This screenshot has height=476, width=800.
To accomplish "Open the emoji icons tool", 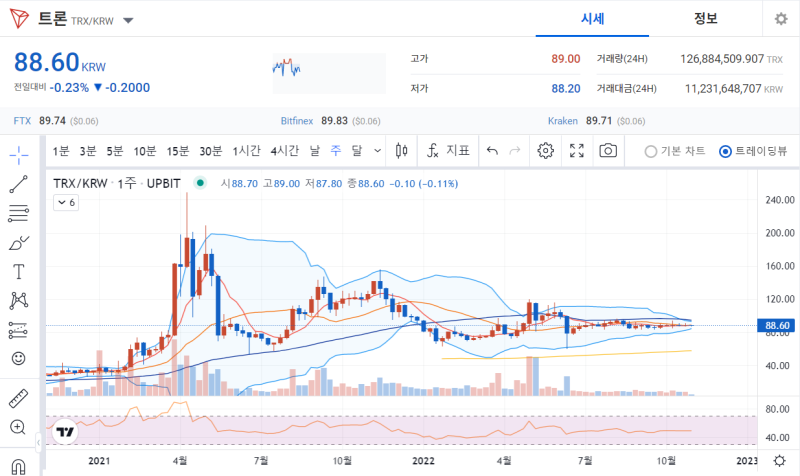I will [x=18, y=359].
